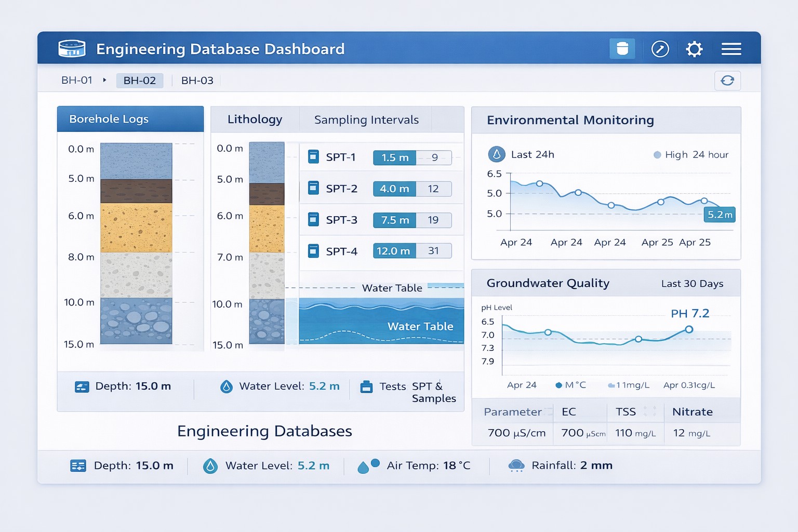
Task: Click the water drop icon next to Water Level
Action: 227,386
